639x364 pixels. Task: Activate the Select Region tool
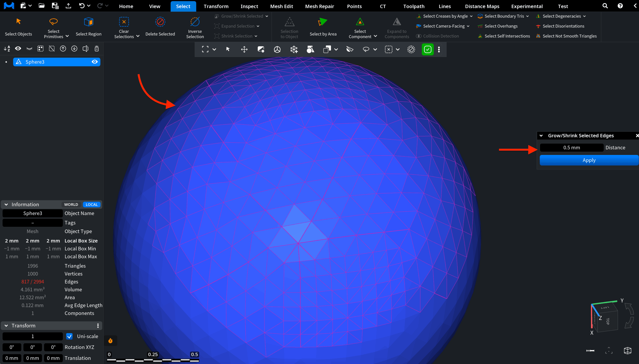tap(89, 27)
